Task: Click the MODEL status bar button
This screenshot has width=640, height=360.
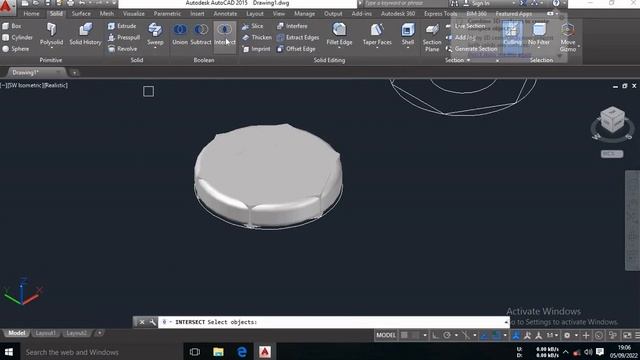Action: point(386,335)
